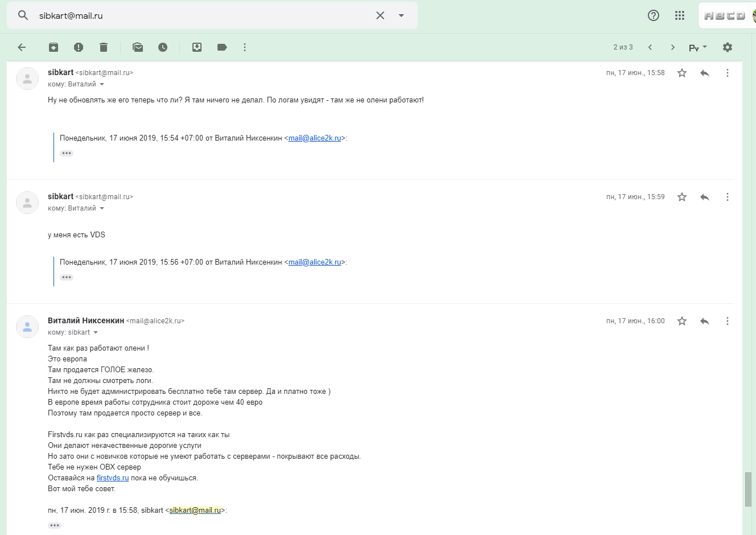756x535 pixels.
Task: Expand recipient details for first sibkart message
Action: click(102, 84)
